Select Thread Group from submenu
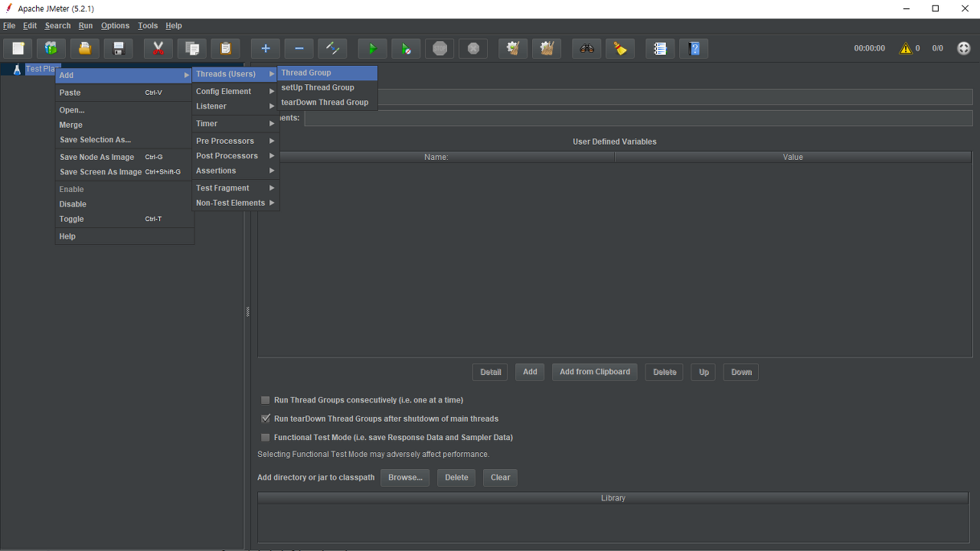980x551 pixels. pyautogui.click(x=327, y=73)
